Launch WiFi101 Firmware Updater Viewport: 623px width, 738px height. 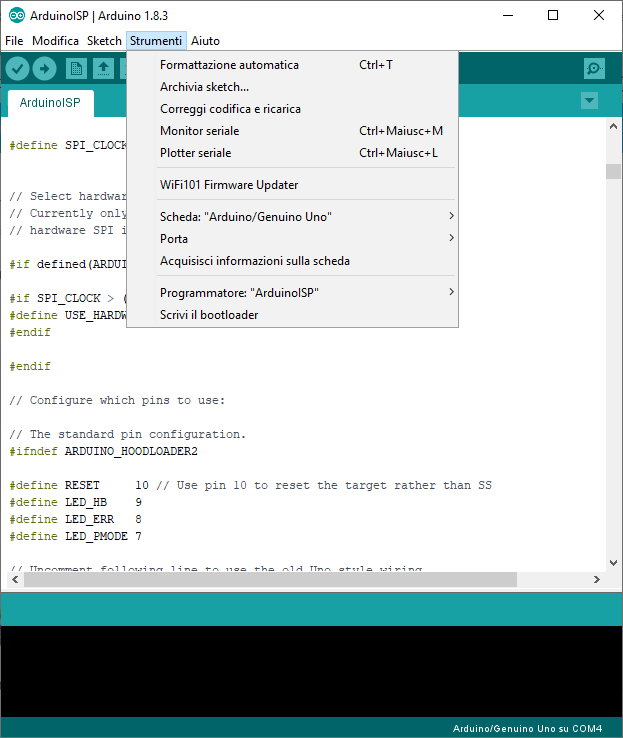tap(292, 185)
